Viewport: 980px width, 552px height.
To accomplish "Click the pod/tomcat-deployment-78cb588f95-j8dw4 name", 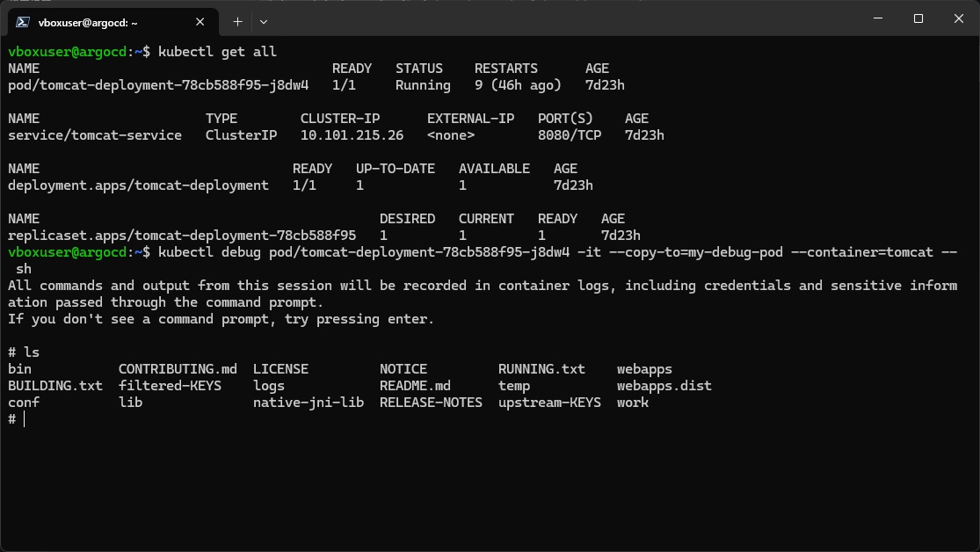I will coord(158,85).
